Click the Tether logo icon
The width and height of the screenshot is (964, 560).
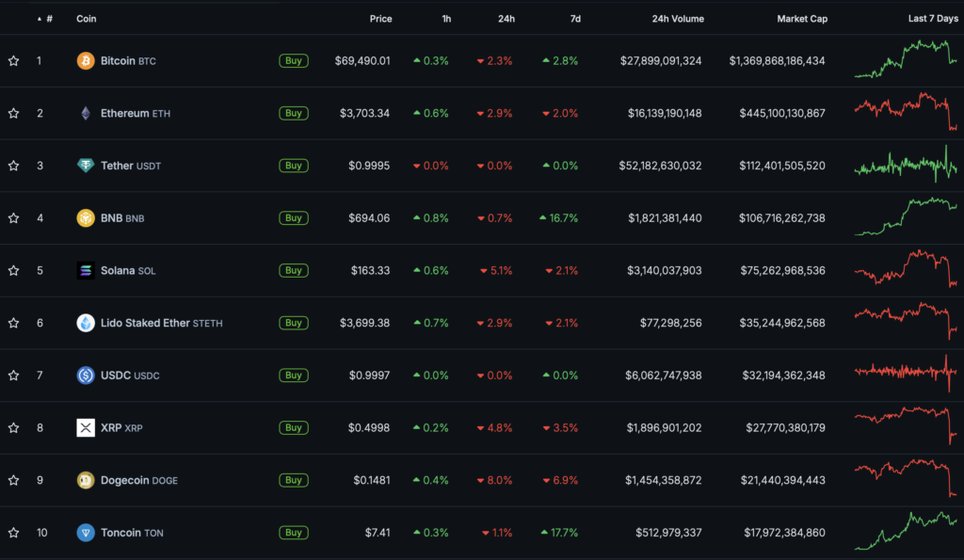point(86,166)
